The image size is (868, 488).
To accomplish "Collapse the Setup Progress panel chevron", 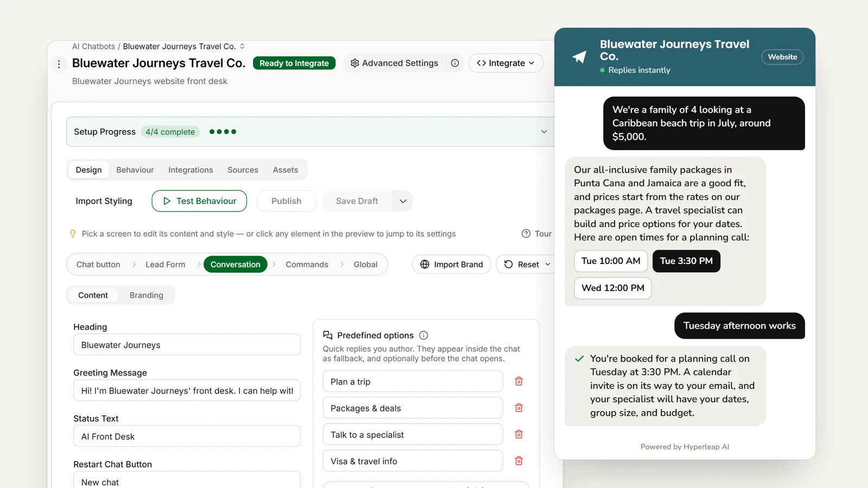I will [x=544, y=132].
